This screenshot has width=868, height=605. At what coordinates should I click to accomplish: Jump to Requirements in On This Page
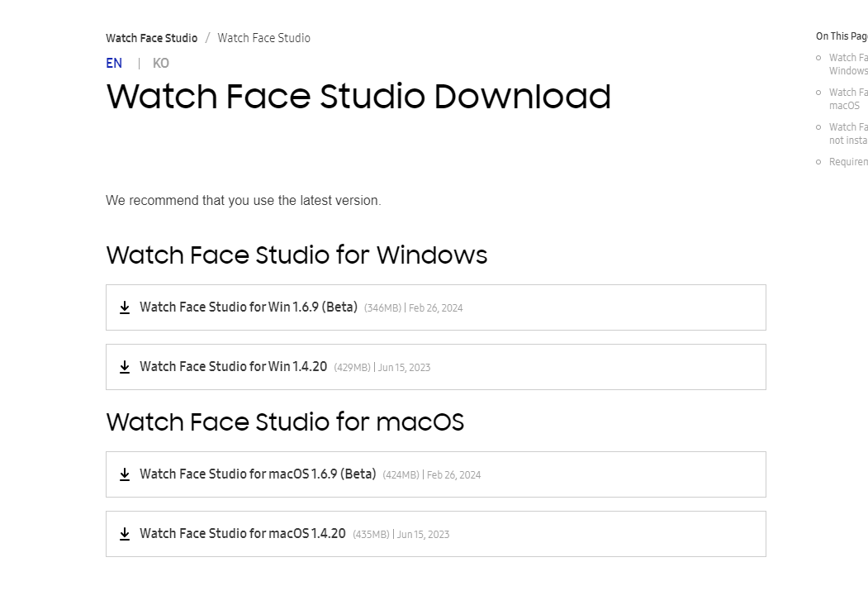848,162
